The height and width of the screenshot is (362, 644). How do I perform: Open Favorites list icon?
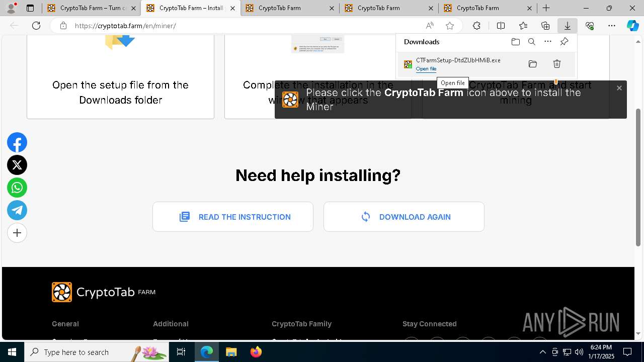click(x=523, y=26)
